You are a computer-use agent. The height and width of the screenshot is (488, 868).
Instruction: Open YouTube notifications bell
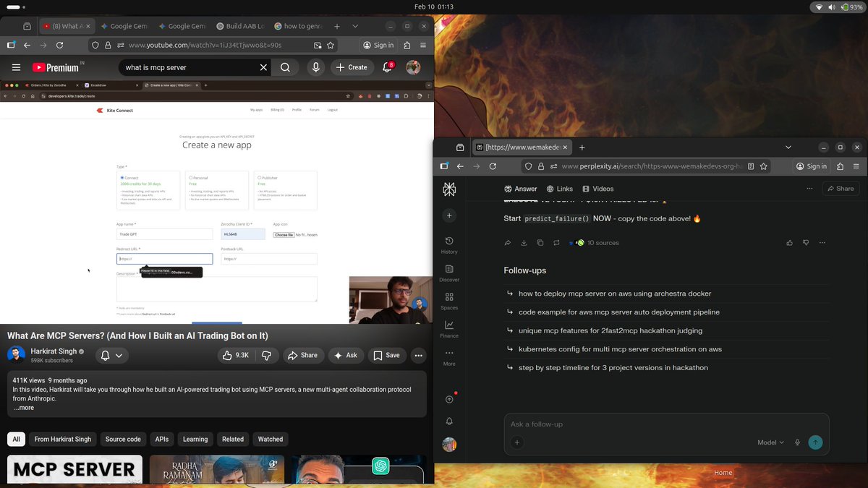(387, 67)
